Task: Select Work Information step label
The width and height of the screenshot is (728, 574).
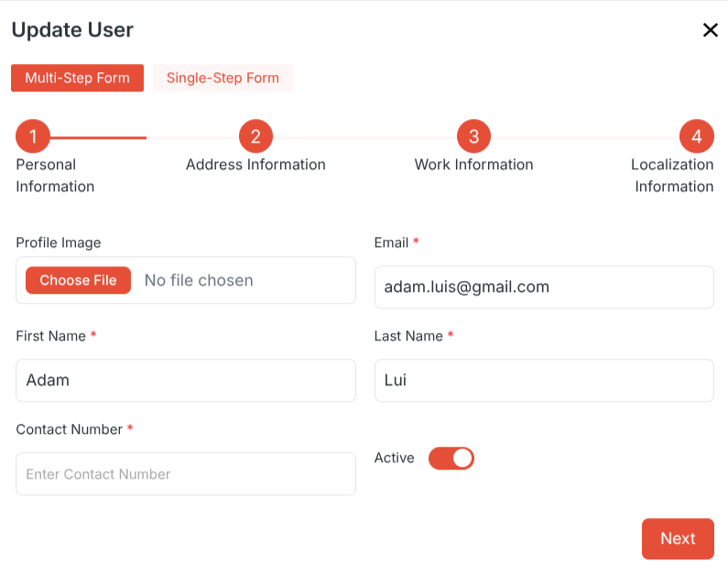Action: click(x=473, y=165)
